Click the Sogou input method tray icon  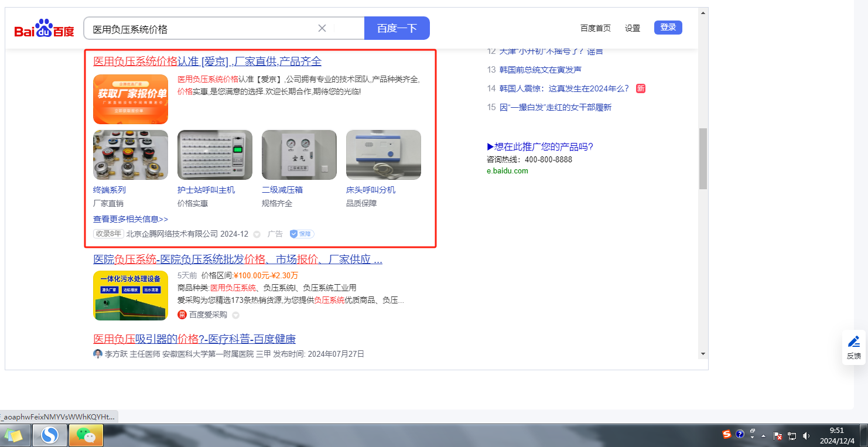tap(727, 434)
